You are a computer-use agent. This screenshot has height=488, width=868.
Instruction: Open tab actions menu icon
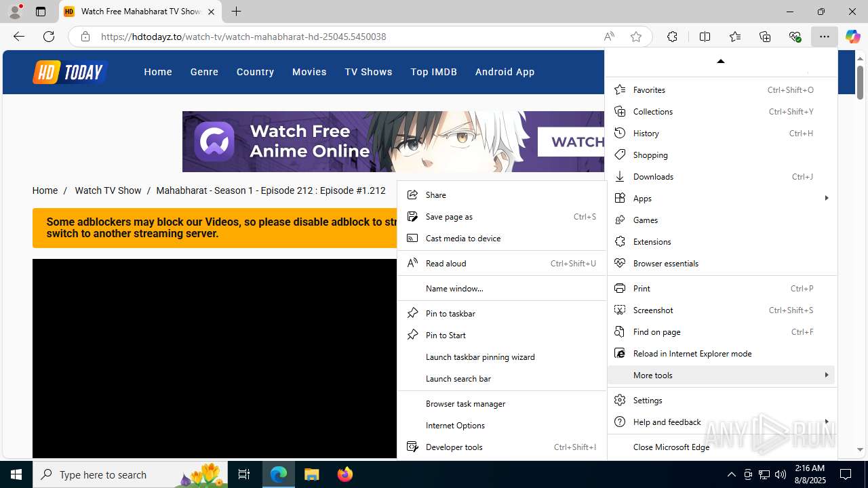tap(41, 12)
